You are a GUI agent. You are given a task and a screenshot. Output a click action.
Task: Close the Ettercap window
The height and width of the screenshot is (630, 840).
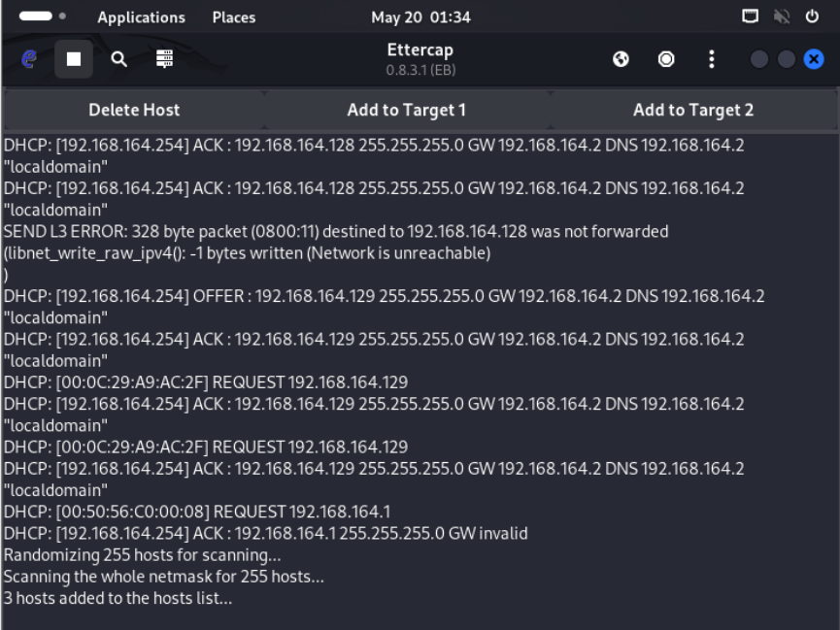[x=814, y=59]
